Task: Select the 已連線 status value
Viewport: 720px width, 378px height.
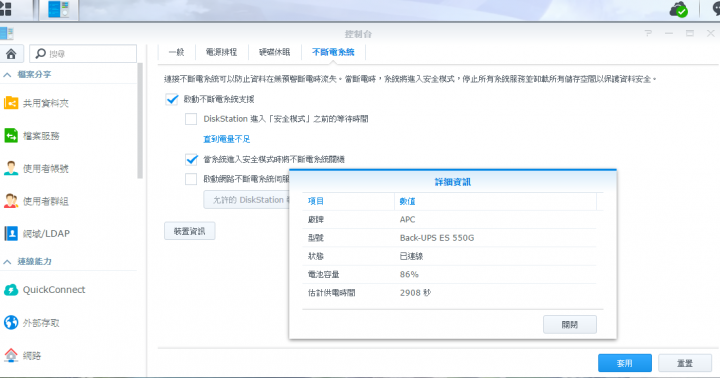Action: tap(411, 256)
